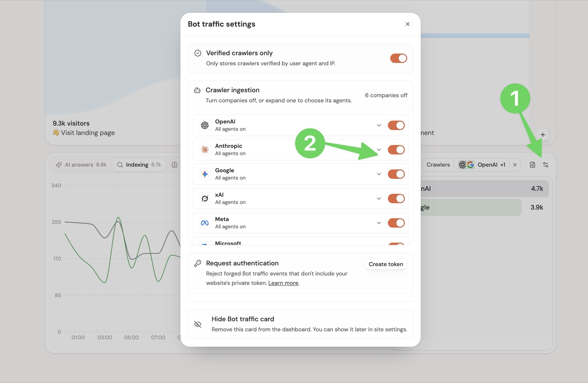Click the 6 companies off label
The width and height of the screenshot is (588, 383).
point(386,95)
